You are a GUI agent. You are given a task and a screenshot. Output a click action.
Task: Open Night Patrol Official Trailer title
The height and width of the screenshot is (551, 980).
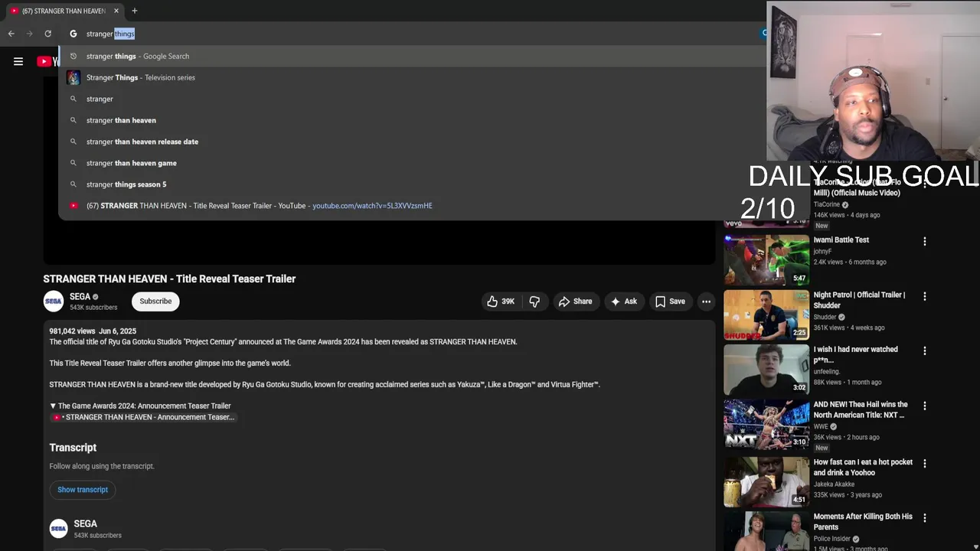pos(859,300)
